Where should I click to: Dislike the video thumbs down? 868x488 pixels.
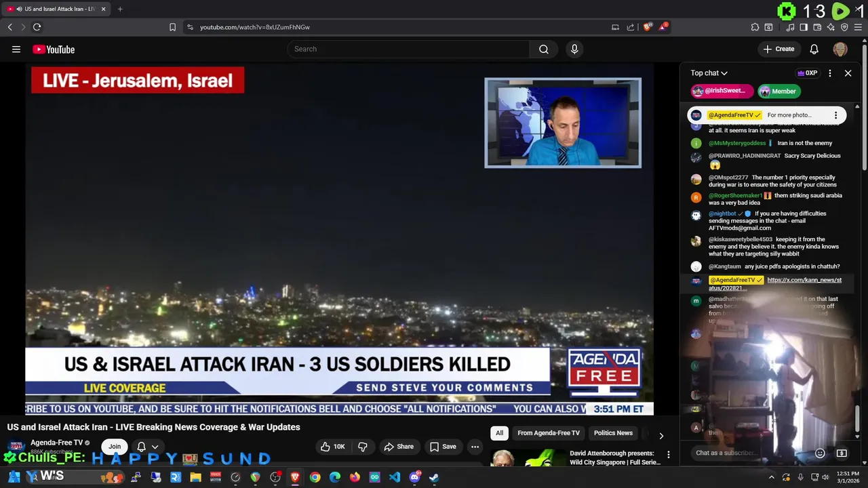click(x=363, y=447)
